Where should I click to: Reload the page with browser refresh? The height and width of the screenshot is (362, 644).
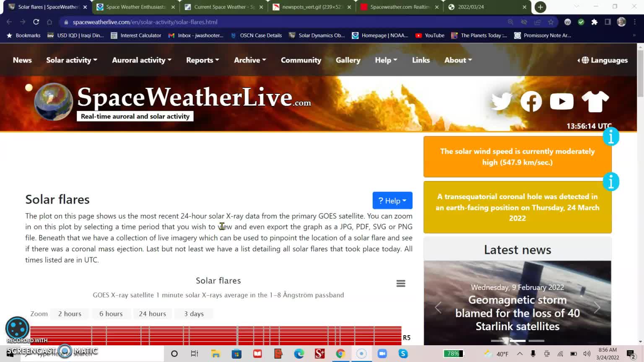tap(36, 22)
